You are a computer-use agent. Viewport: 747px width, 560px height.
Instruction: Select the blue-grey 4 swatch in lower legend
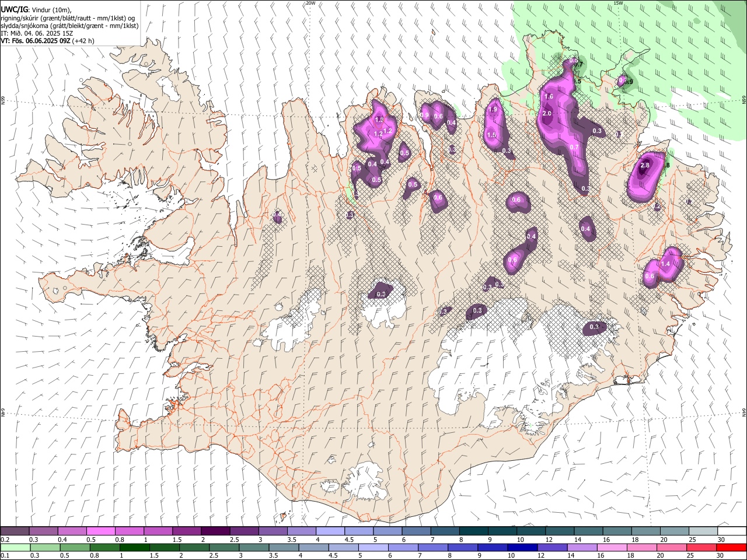coord(313,547)
